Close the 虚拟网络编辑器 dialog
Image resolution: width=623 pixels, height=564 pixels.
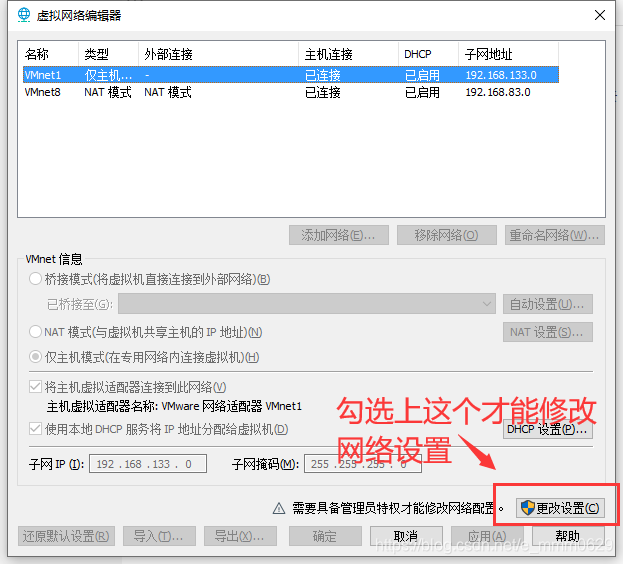point(600,15)
